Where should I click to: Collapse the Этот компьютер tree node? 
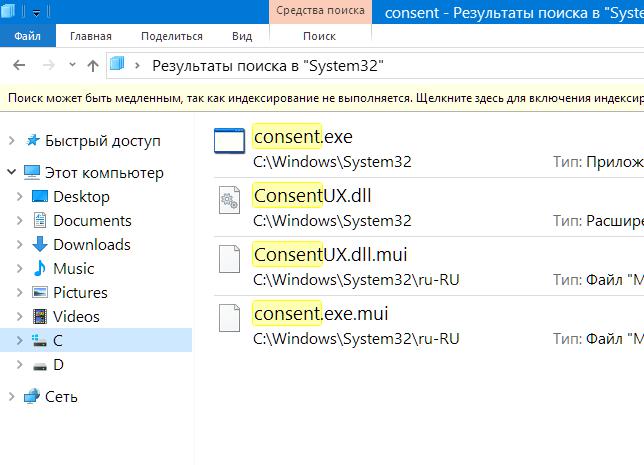12,172
